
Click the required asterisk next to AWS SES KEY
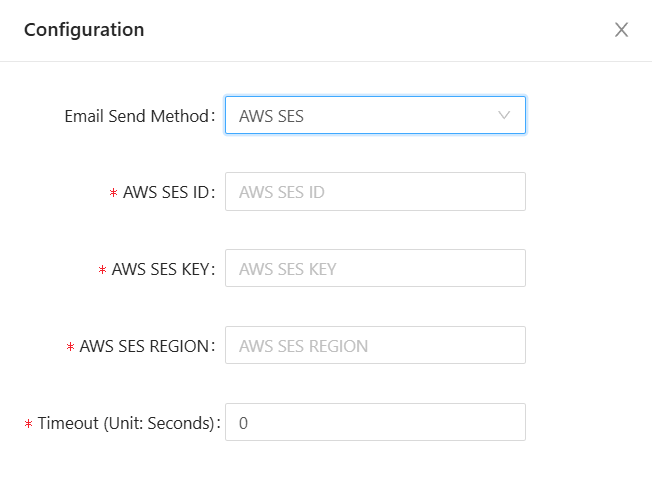(103, 271)
